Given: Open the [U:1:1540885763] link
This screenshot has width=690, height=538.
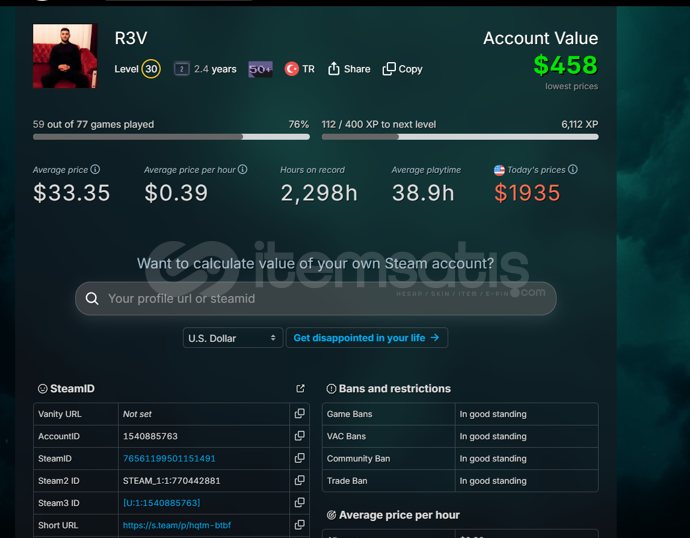Looking at the screenshot, I should coord(161,503).
